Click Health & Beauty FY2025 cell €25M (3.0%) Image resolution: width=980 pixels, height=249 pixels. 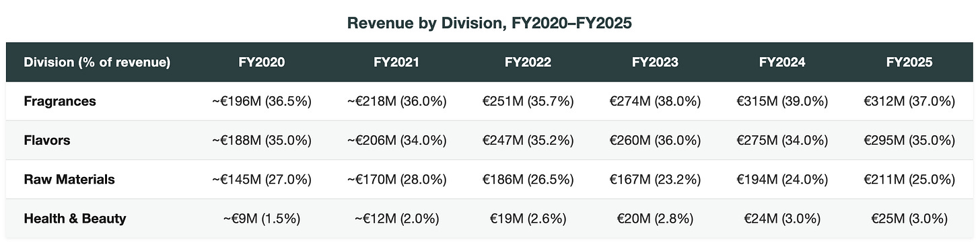point(909,219)
